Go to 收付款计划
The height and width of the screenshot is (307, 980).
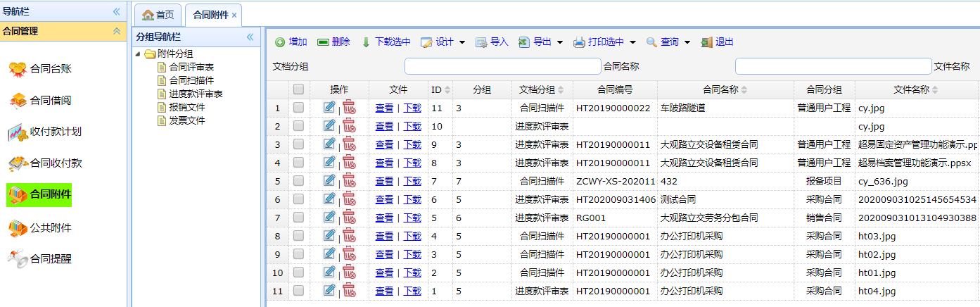click(x=45, y=131)
